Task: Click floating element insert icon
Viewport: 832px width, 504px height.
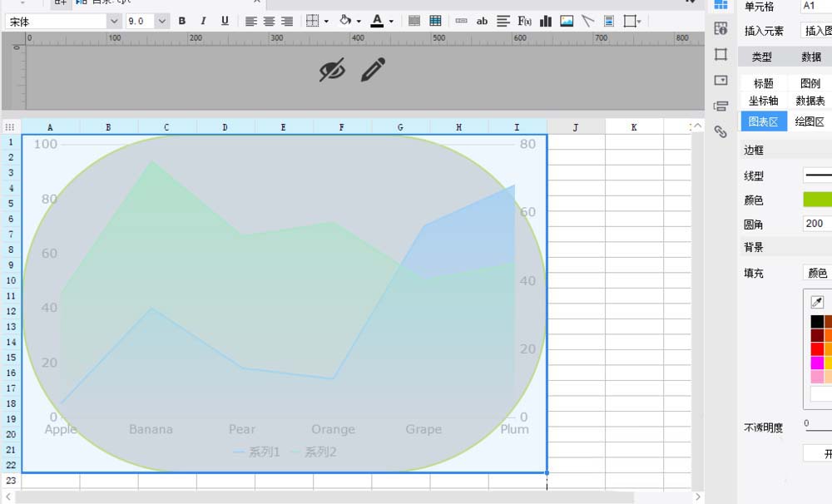Action: (631, 21)
